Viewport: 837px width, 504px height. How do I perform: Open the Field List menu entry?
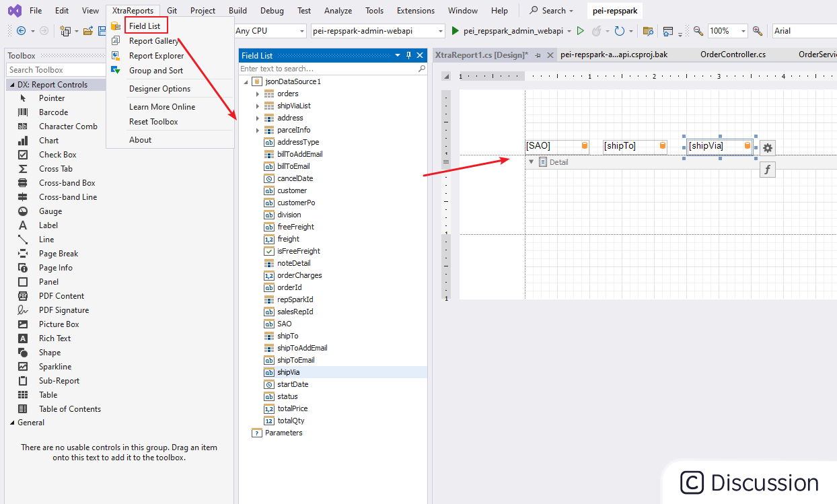[144, 26]
